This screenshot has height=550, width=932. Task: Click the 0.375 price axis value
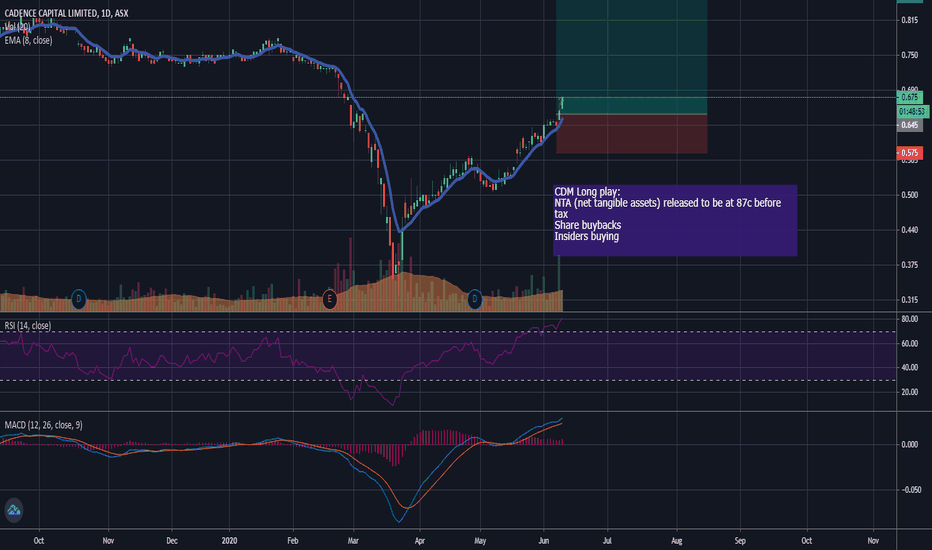(x=909, y=265)
